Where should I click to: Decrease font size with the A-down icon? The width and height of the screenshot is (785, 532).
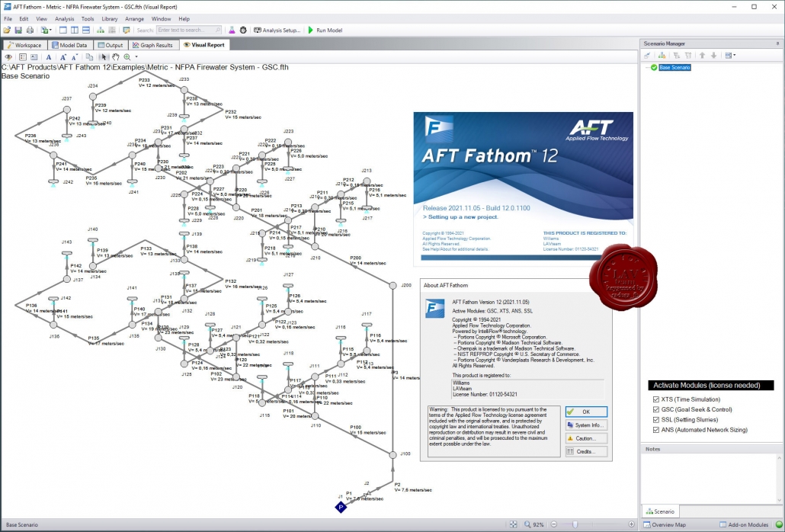point(74,57)
